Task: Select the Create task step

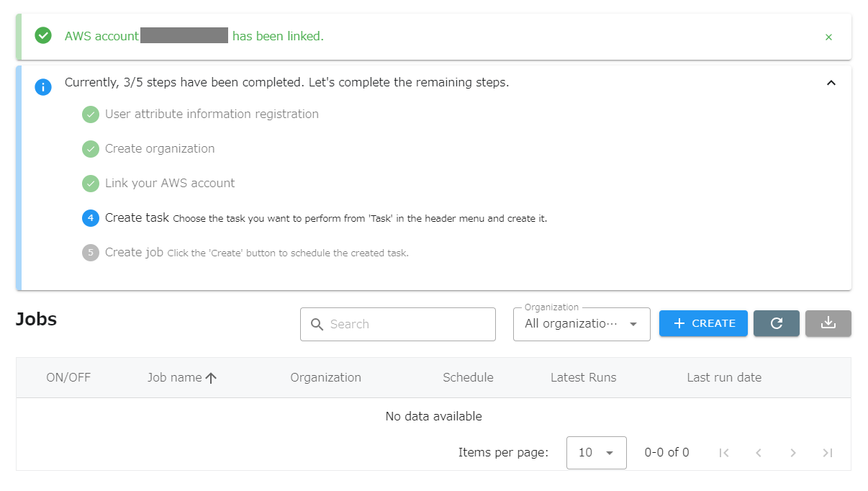Action: (x=137, y=217)
